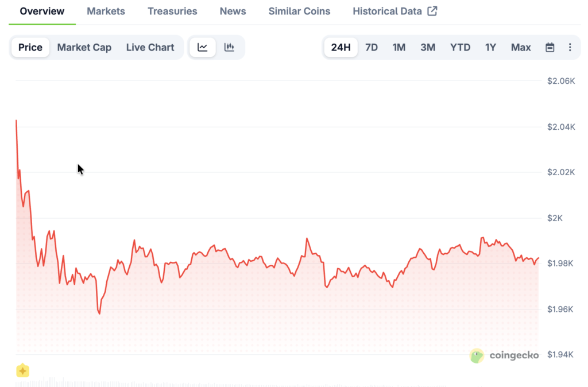Click the CoinGecko logo watermark
Screen dimensions: 588x387
click(504, 355)
